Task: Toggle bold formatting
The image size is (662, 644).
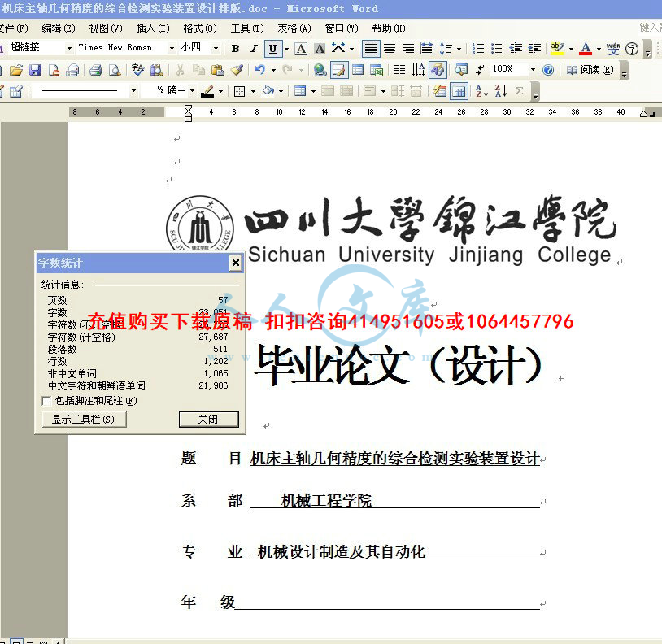Action: pyautogui.click(x=236, y=49)
